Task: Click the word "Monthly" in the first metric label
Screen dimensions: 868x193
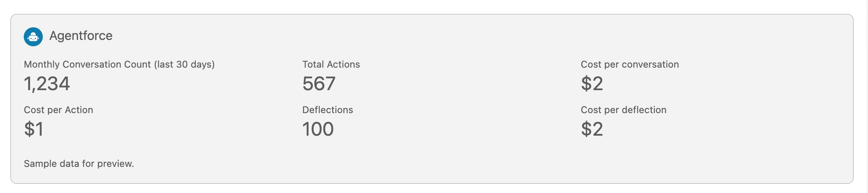Action: click(x=42, y=64)
